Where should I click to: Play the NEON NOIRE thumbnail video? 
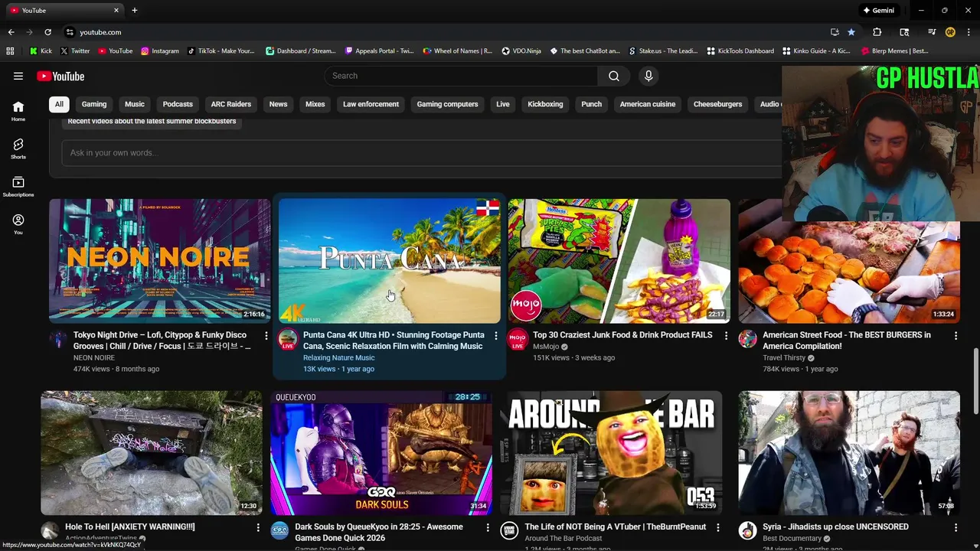159,261
